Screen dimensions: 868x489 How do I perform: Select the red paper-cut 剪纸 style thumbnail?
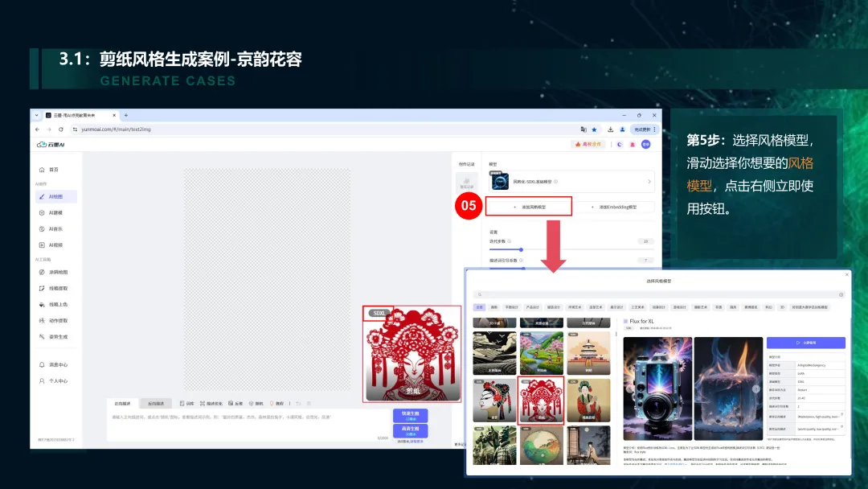[542, 401]
